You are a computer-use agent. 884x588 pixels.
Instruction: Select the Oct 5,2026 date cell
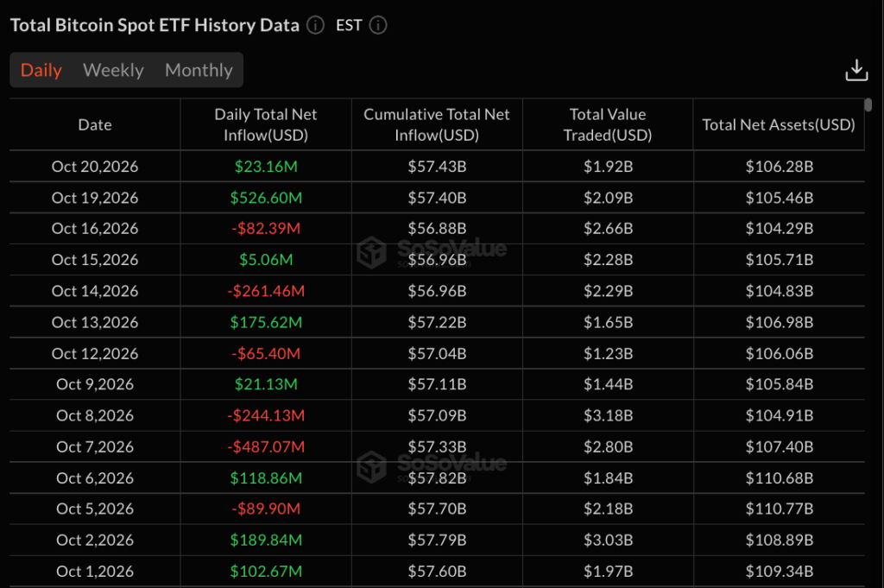pos(95,509)
